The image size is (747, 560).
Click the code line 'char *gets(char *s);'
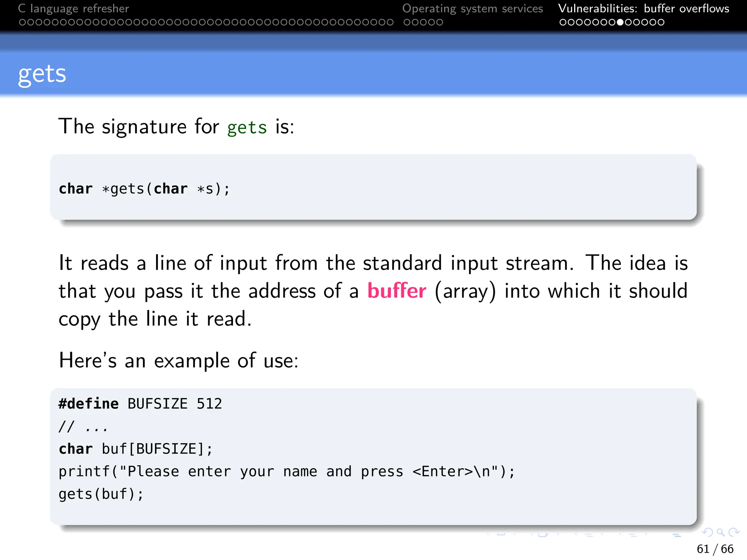[x=144, y=189]
